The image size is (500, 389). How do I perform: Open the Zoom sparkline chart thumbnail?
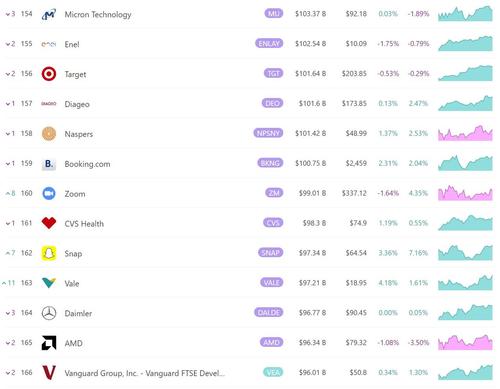(x=465, y=193)
